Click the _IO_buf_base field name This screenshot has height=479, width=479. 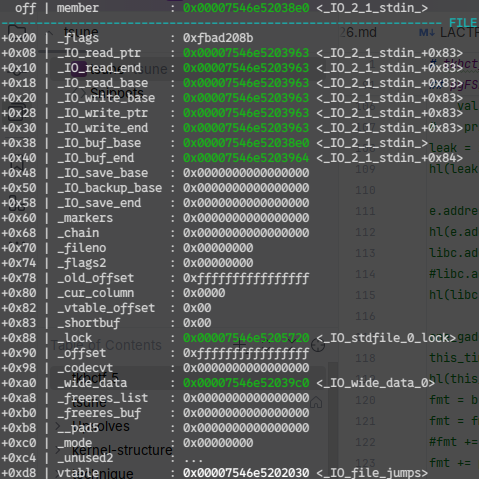tap(99, 143)
